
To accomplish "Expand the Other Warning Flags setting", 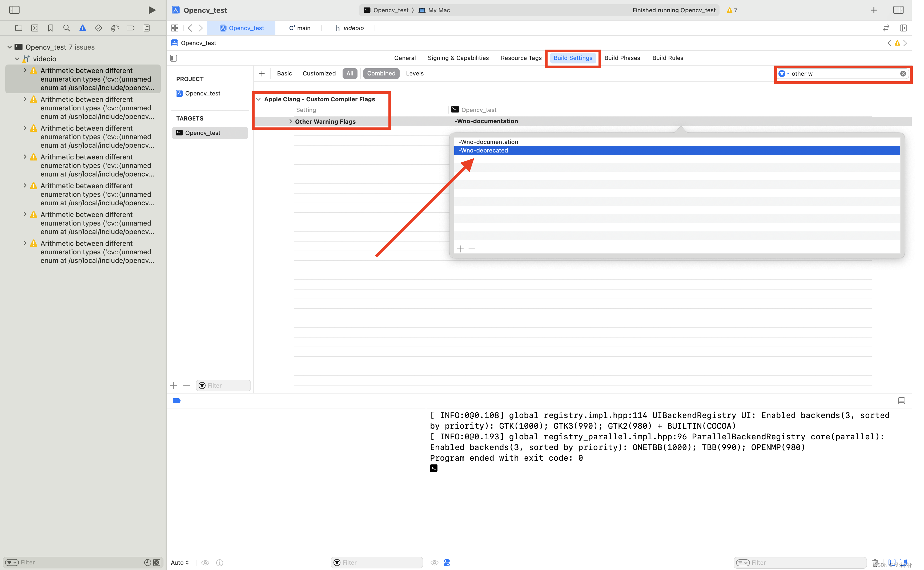I will click(x=290, y=121).
